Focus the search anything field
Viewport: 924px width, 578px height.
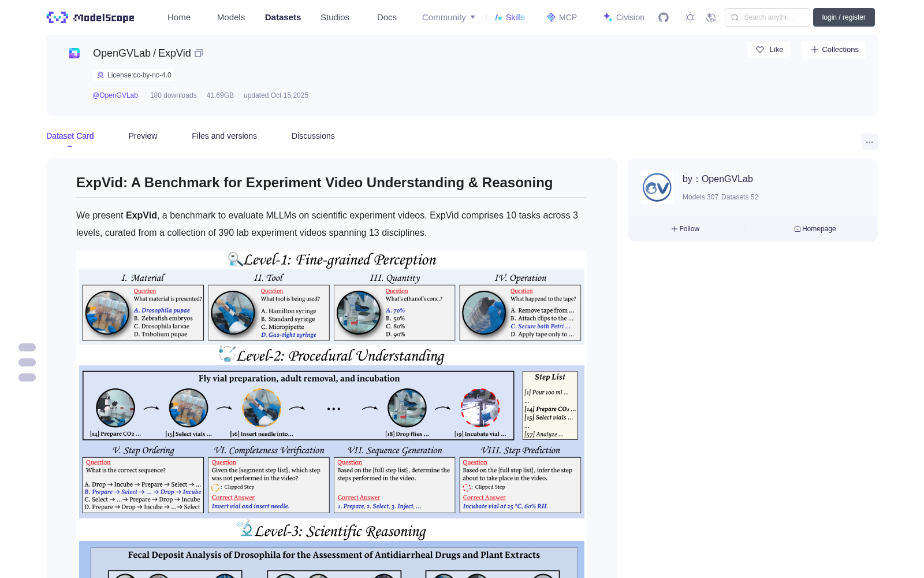pyautogui.click(x=767, y=17)
